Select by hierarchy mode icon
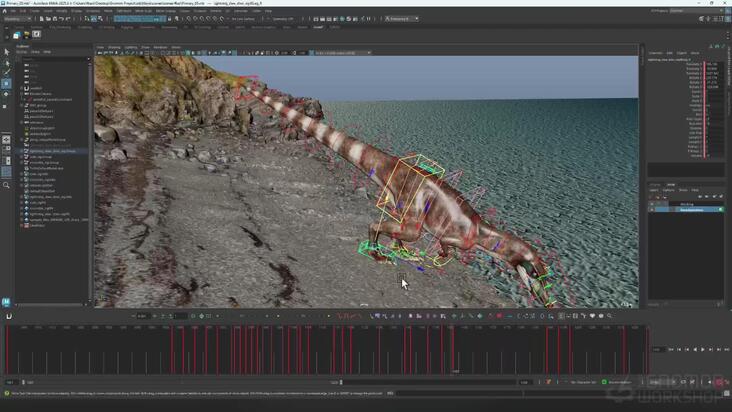732x412 pixels. [87, 19]
